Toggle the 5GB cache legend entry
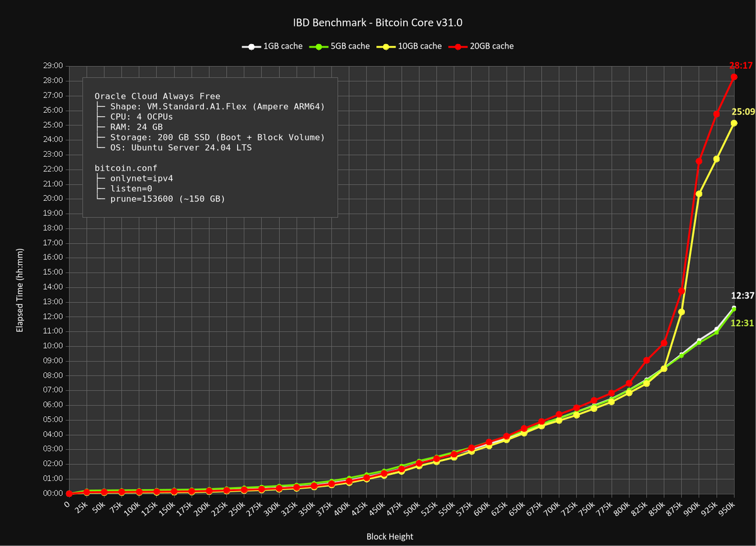 click(339, 46)
